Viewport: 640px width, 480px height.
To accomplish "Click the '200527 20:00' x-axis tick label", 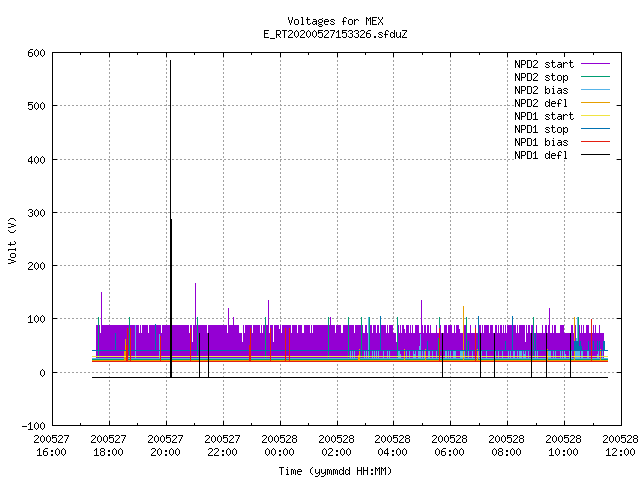I will click(x=165, y=446).
